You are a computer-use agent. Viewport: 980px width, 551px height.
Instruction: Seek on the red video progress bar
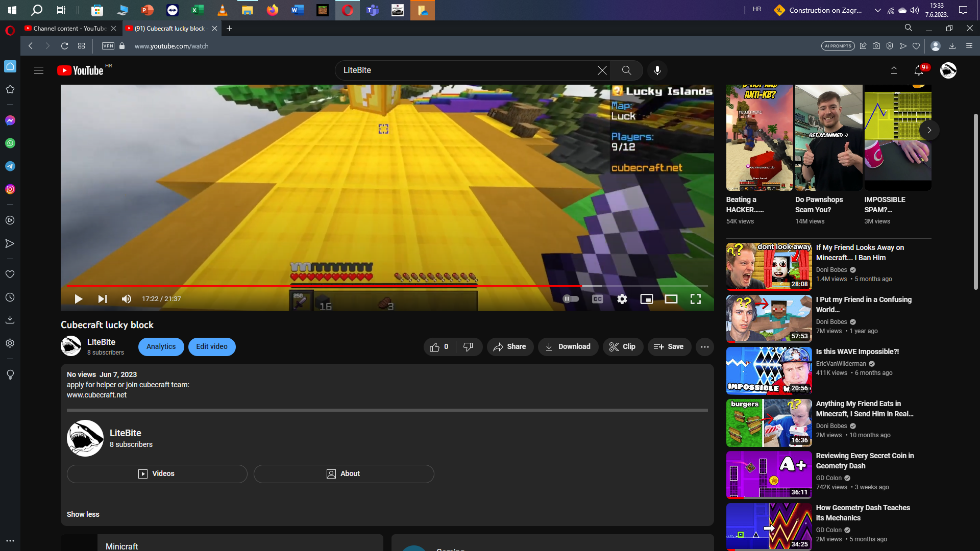click(387, 286)
